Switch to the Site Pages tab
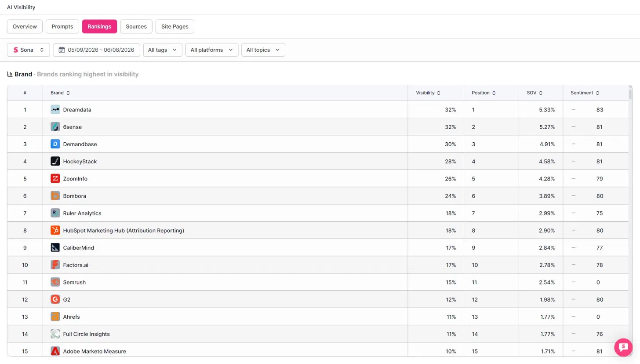Image resolution: width=640 pixels, height=364 pixels. [175, 26]
